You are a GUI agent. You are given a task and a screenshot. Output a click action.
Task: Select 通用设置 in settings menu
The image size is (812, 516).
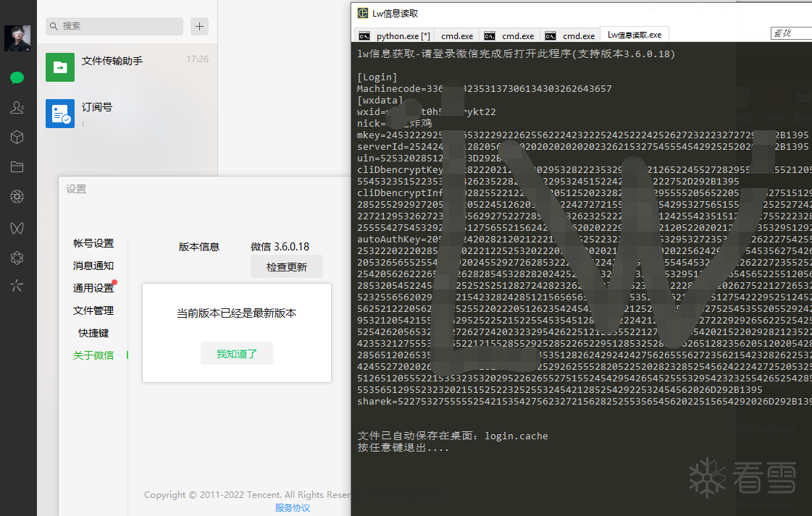tap(93, 288)
